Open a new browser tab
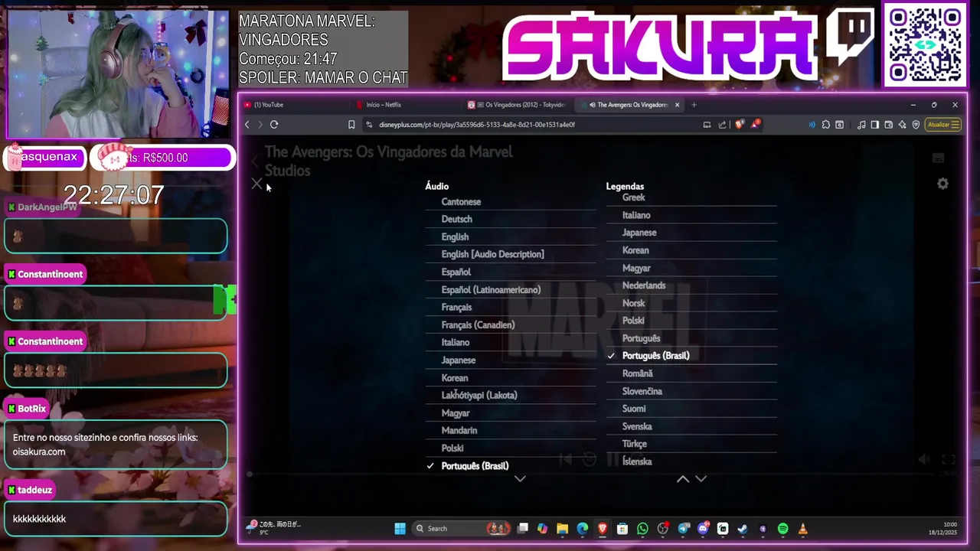Viewport: 980px width, 551px height. [694, 105]
